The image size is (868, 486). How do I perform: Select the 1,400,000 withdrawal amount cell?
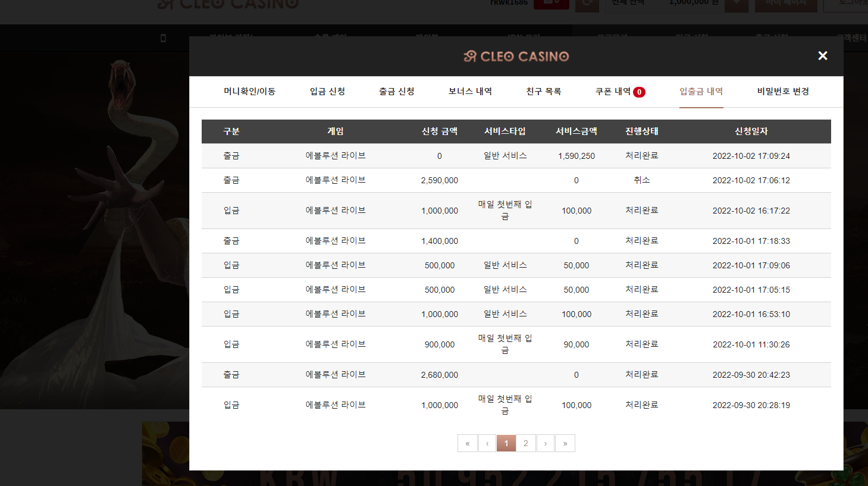point(440,241)
